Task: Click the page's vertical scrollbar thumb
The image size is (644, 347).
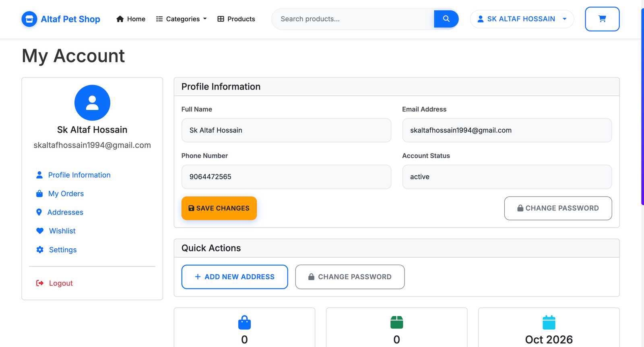Action: click(x=642, y=107)
